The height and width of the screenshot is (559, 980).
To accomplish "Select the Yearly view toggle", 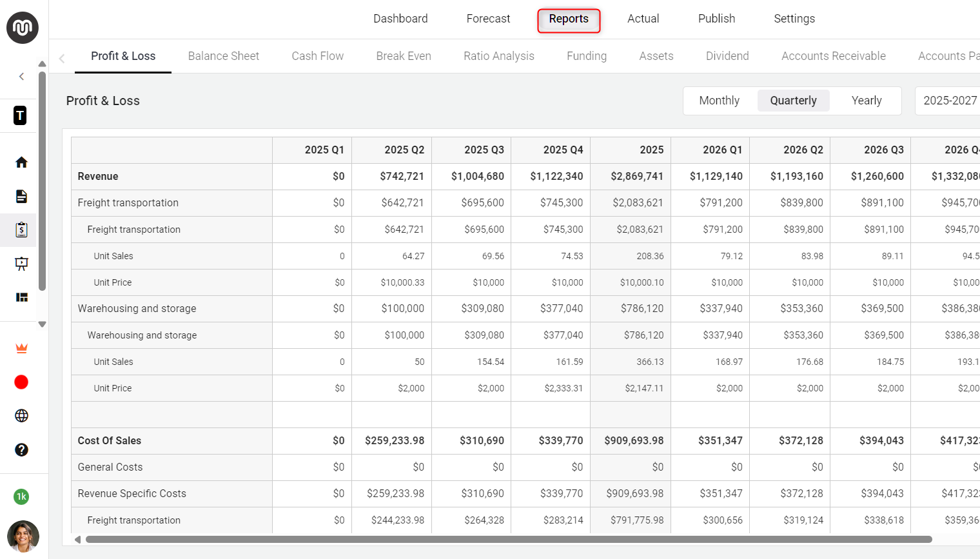I will [867, 101].
